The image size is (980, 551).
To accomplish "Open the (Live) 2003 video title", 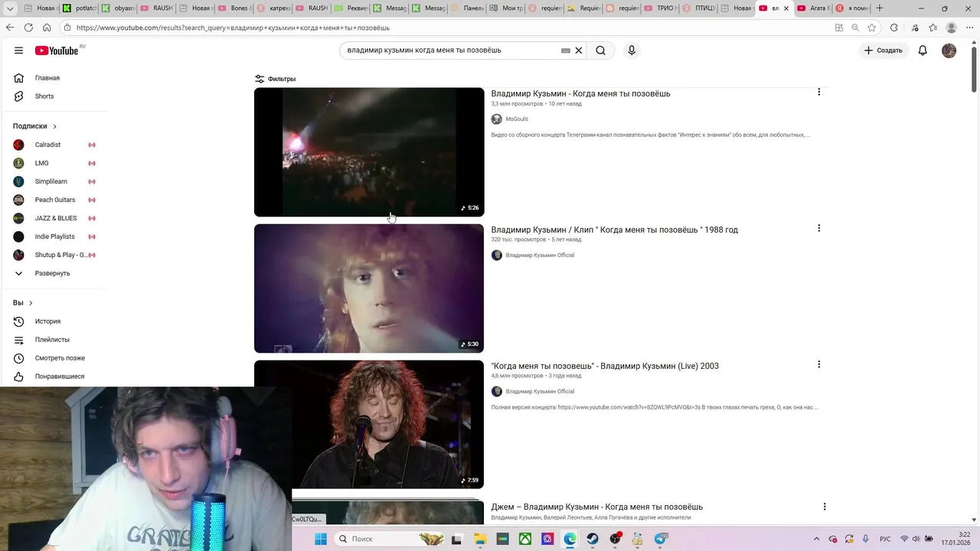I will pos(605,366).
